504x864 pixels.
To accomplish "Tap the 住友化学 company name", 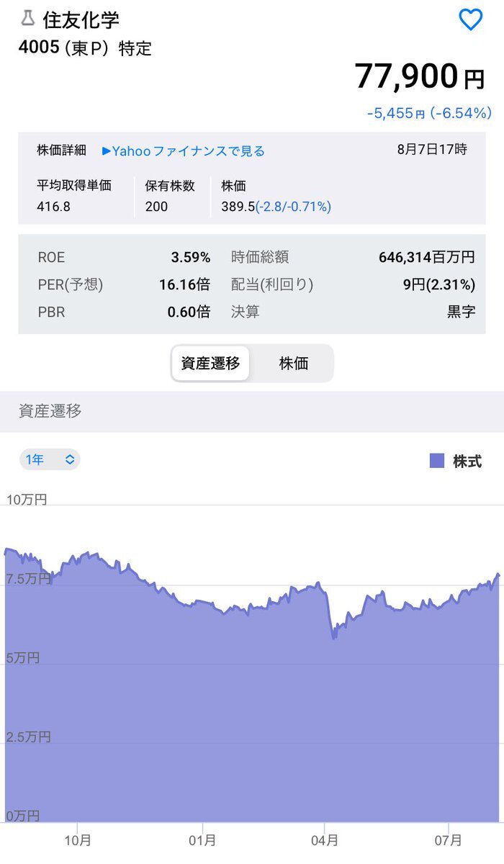I will click(81, 19).
